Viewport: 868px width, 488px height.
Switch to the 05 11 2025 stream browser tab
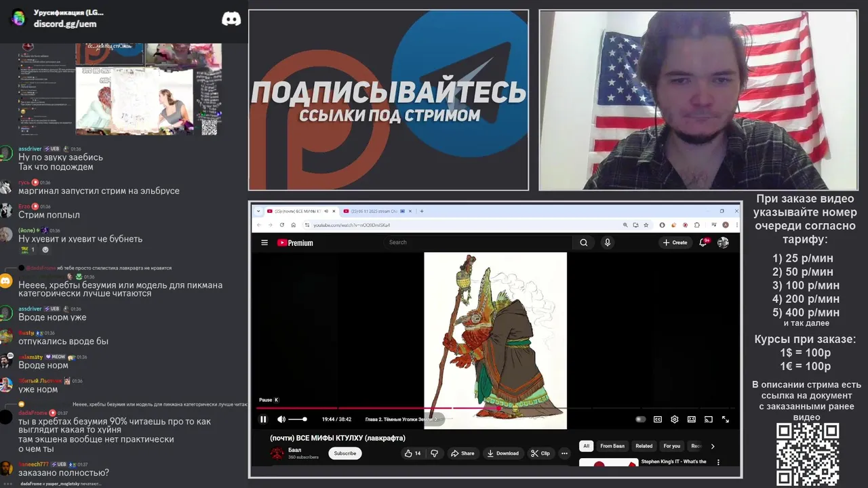[x=376, y=211]
